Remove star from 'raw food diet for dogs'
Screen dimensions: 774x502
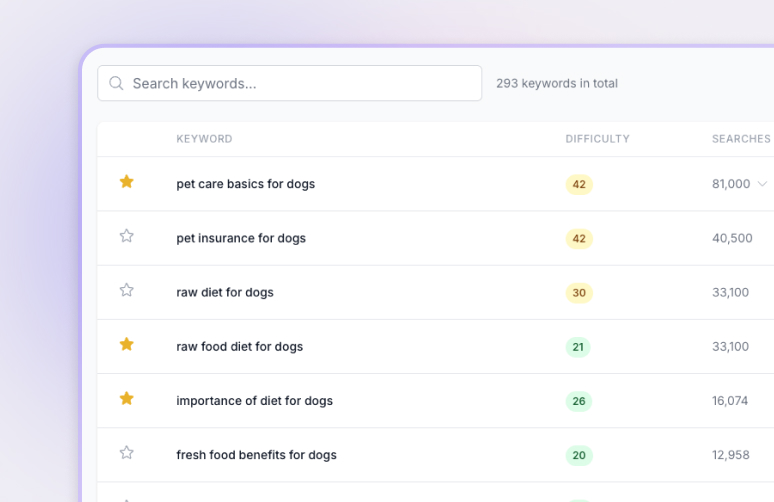click(x=126, y=345)
